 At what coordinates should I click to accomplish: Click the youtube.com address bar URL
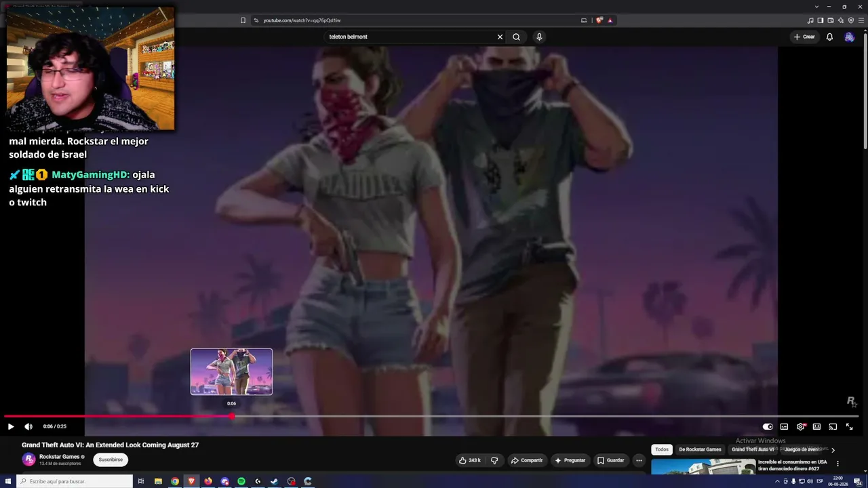302,20
